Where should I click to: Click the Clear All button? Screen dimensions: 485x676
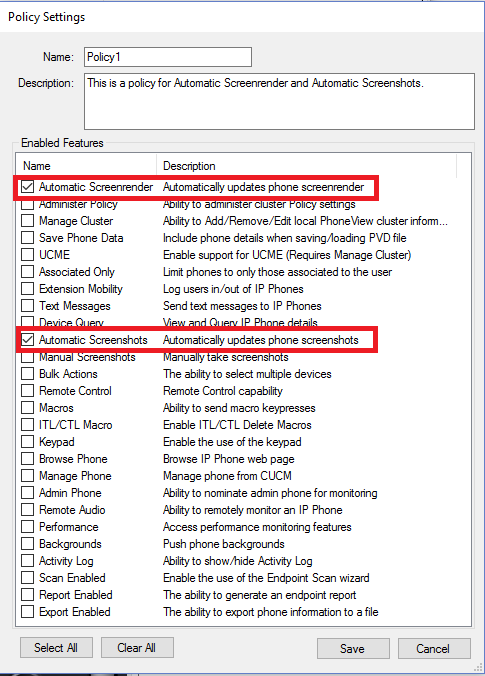pos(137,648)
